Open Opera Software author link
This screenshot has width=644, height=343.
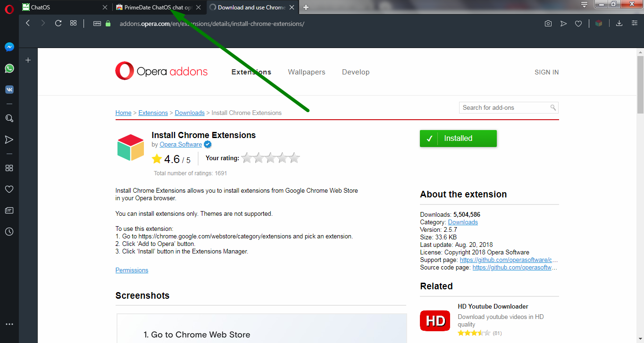point(181,145)
